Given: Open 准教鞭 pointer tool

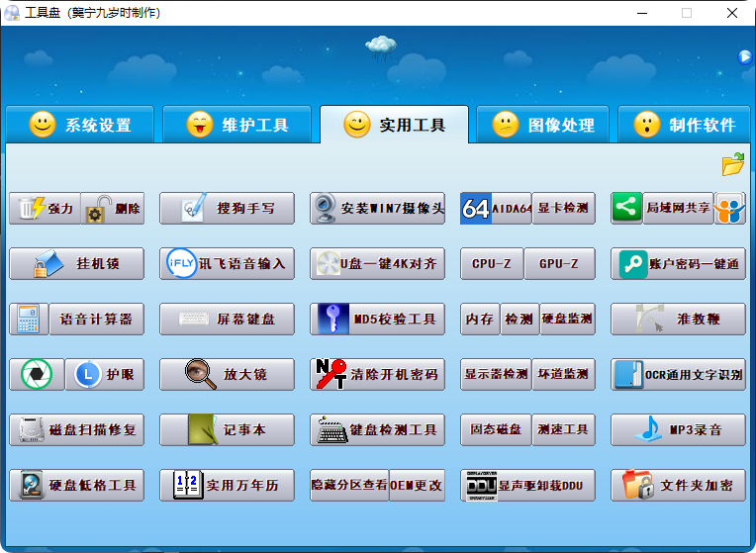Looking at the screenshot, I should 679,319.
